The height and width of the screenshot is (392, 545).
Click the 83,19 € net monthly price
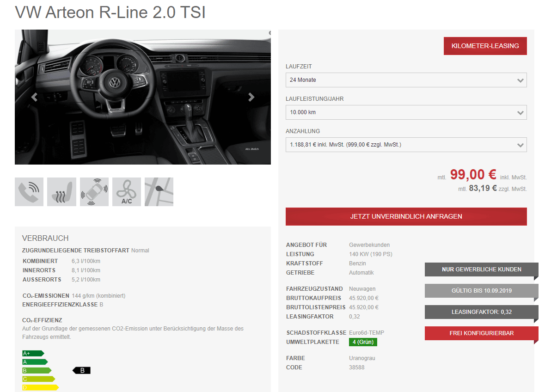click(483, 188)
